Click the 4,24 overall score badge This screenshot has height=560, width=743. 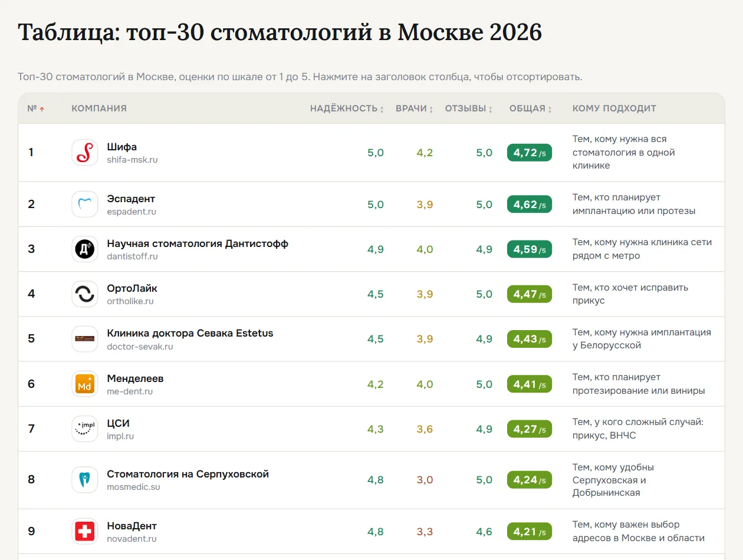(x=530, y=480)
